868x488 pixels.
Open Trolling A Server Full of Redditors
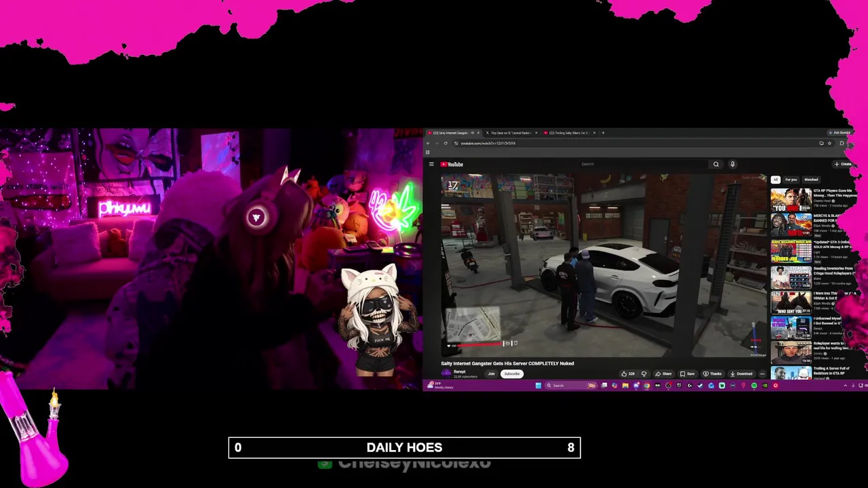791,373
